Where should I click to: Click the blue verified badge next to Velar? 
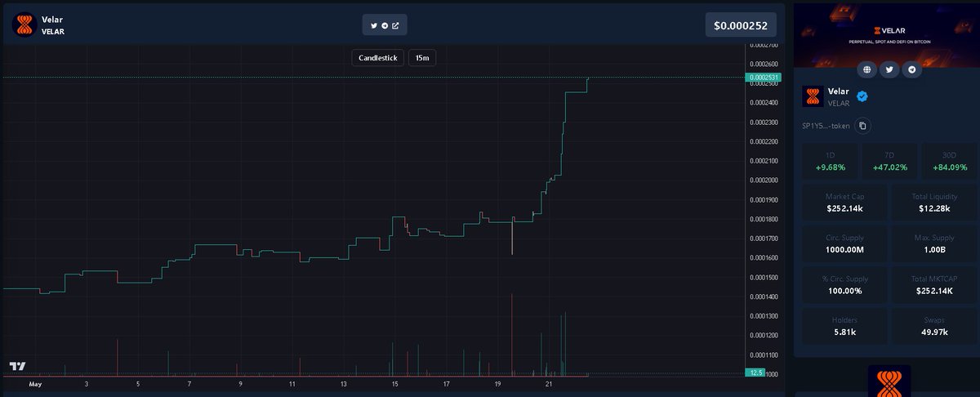(x=862, y=96)
